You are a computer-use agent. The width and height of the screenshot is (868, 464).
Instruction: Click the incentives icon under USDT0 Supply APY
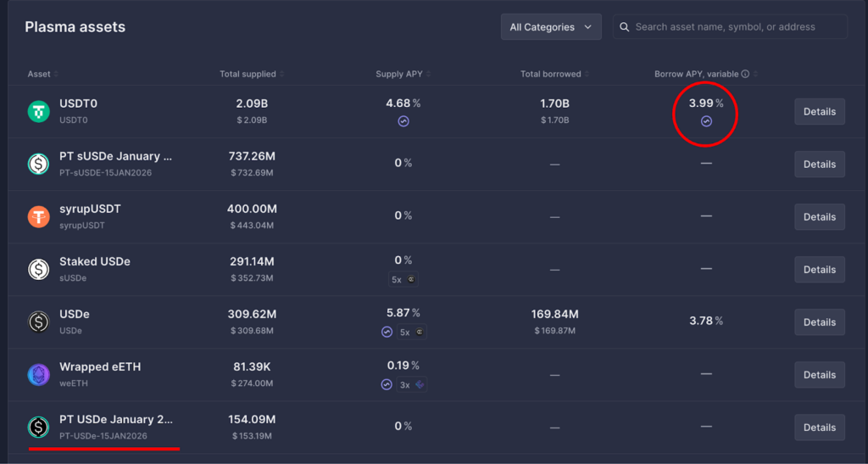[x=403, y=121]
